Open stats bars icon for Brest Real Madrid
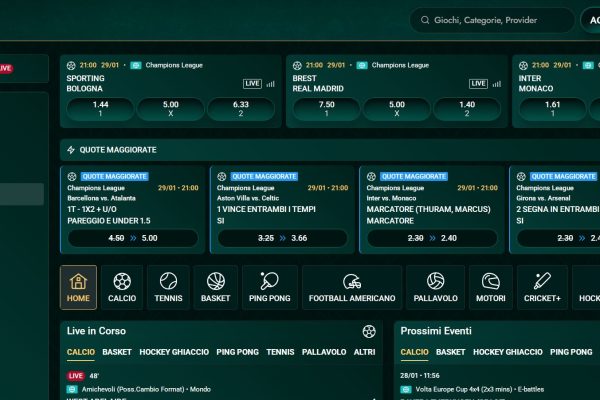Viewport: 600px width, 400px height. (x=497, y=84)
